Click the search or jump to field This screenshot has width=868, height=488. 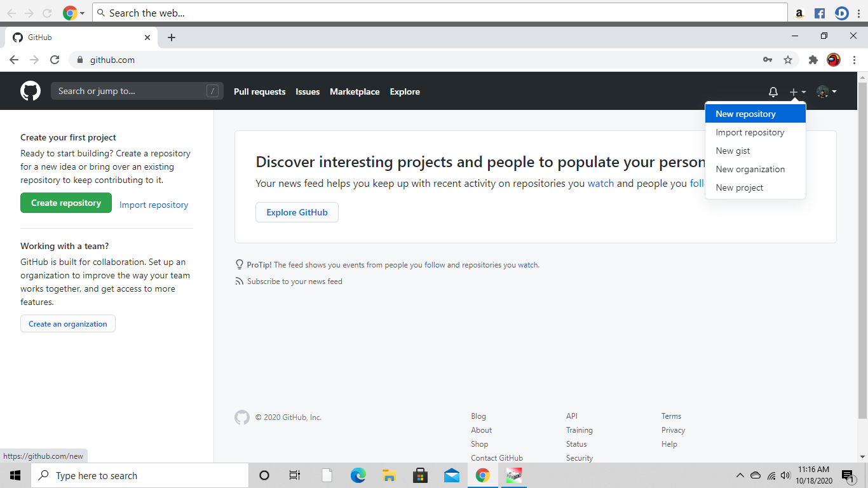137,90
